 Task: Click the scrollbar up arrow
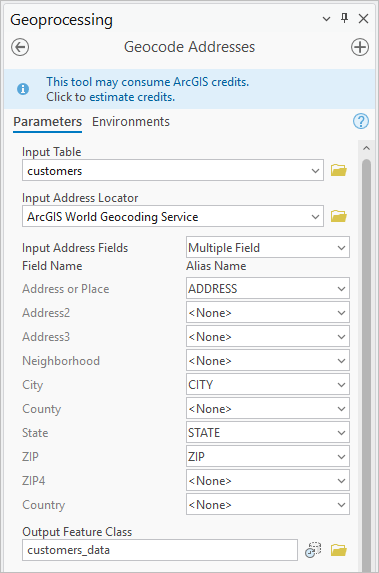click(367, 148)
